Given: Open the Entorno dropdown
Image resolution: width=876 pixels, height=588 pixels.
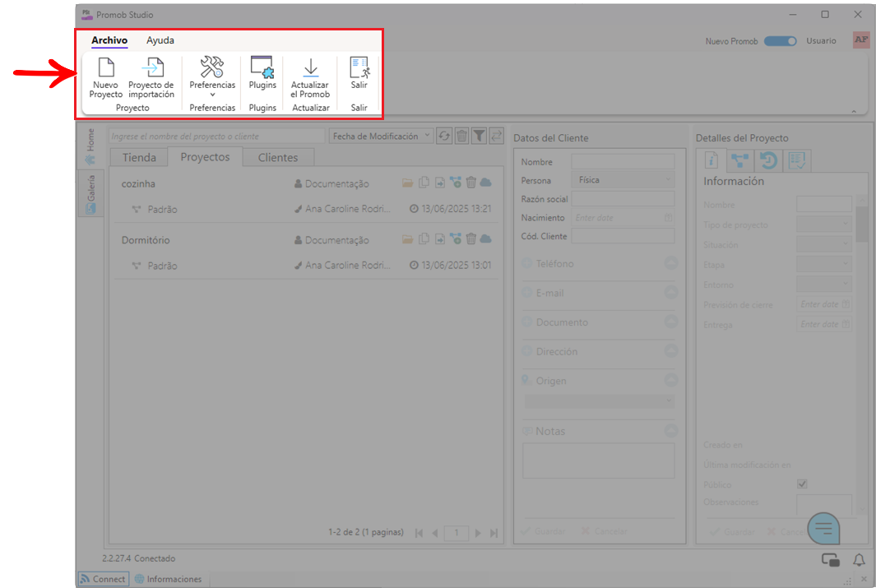Looking at the screenshot, I should (824, 285).
